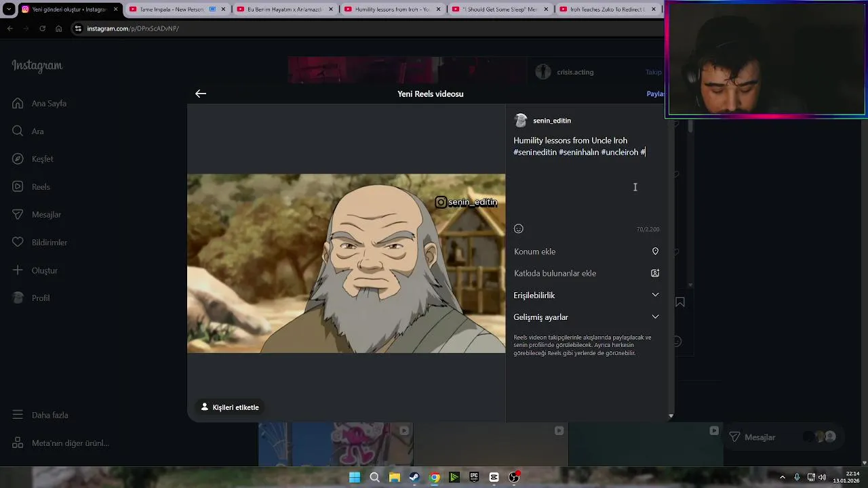Image resolution: width=868 pixels, height=488 pixels.
Task: Click the 'Konum ekle' field
Action: coord(587,251)
